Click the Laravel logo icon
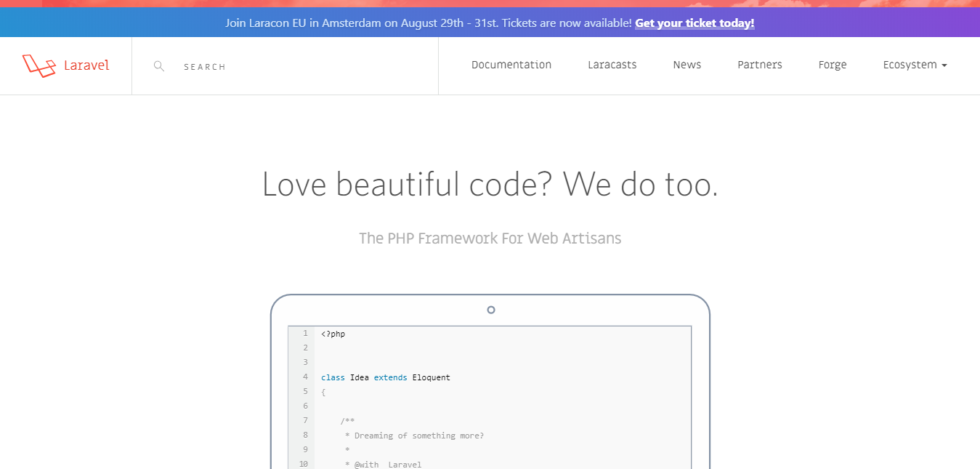Screen dimensions: 980x469 (x=39, y=65)
